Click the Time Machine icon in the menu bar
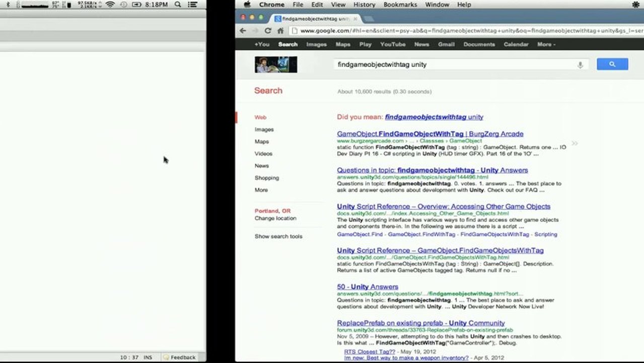Viewport: 644px width, 363px height. [x=124, y=5]
